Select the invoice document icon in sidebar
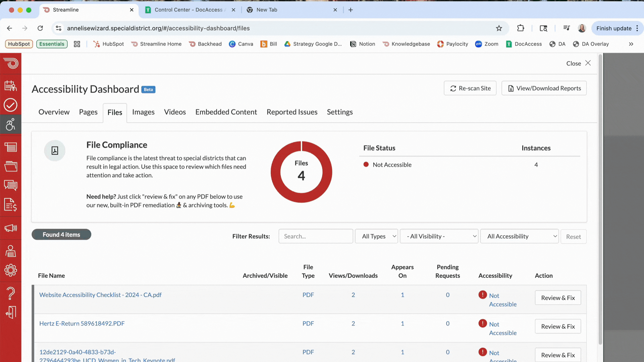Image resolution: width=644 pixels, height=362 pixels. coord(11,205)
